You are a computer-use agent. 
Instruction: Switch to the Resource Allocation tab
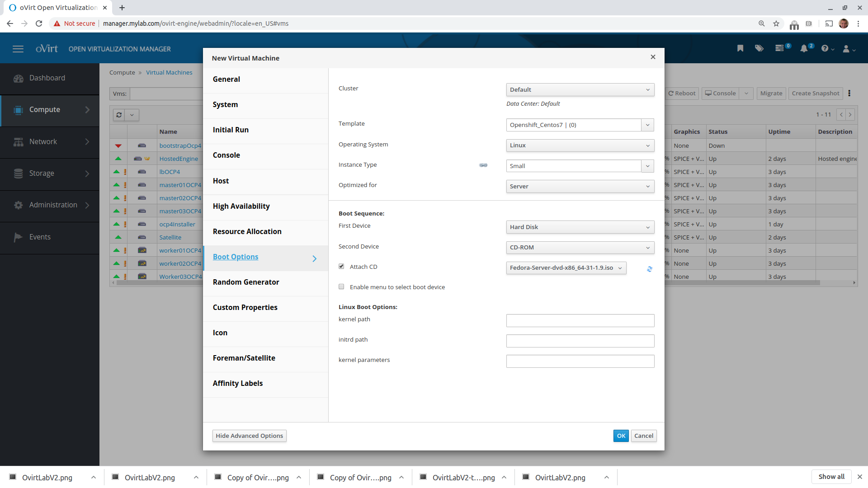266,231
